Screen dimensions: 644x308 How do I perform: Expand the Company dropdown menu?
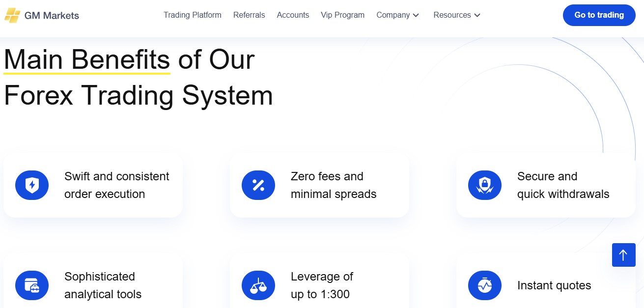click(x=398, y=15)
